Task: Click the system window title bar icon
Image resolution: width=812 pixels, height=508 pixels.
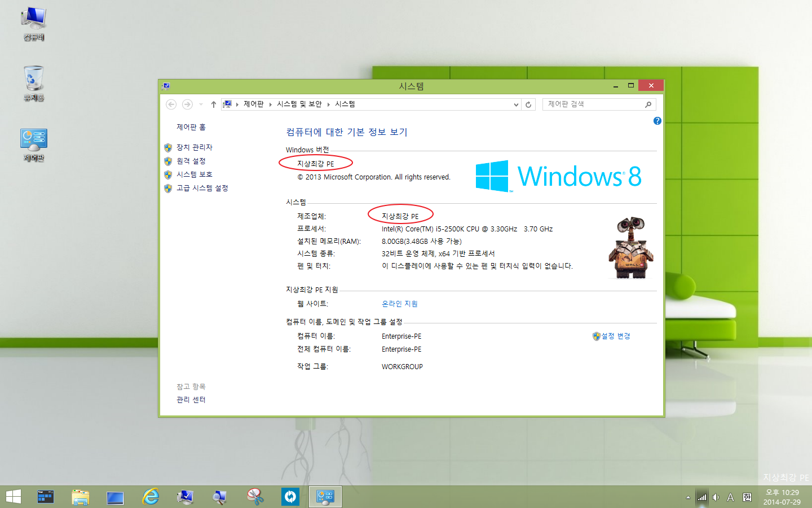Action: click(165, 86)
